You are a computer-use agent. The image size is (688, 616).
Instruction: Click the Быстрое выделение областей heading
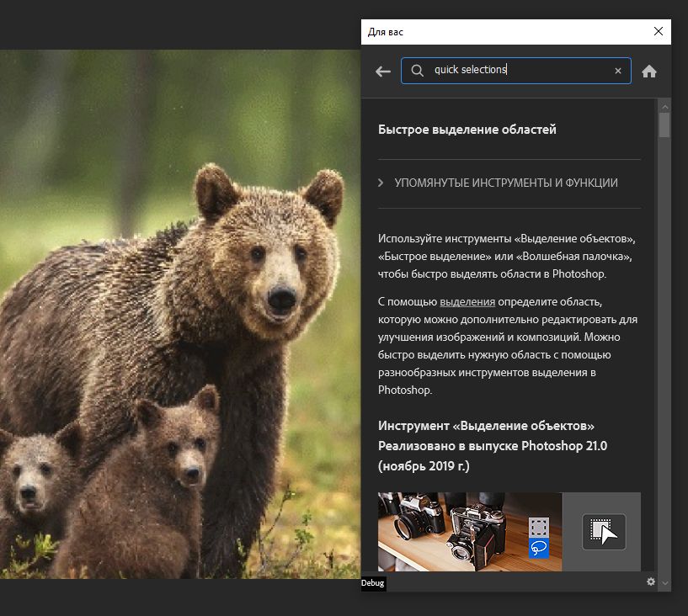[x=468, y=130]
